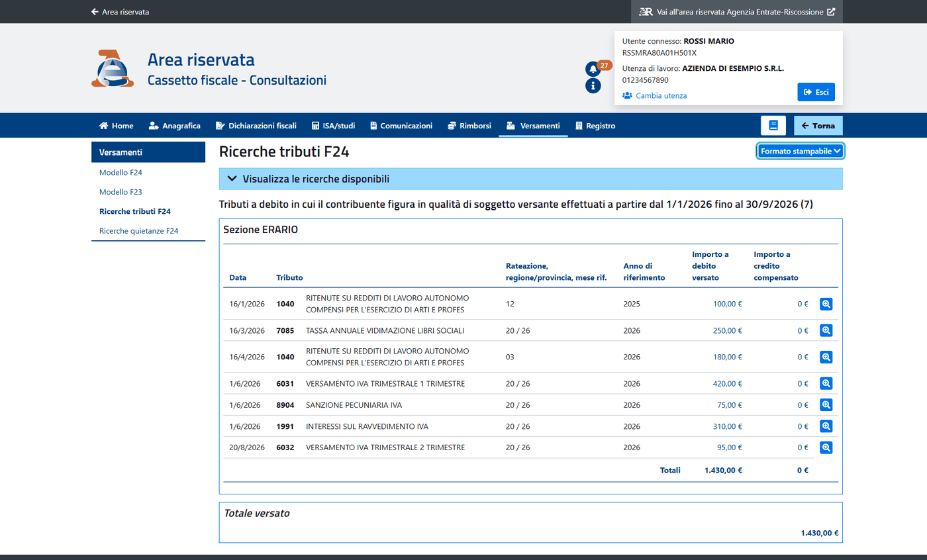Open detail magnifier for 16/4/2026 payment row
The image size is (927, 560).
[826, 357]
